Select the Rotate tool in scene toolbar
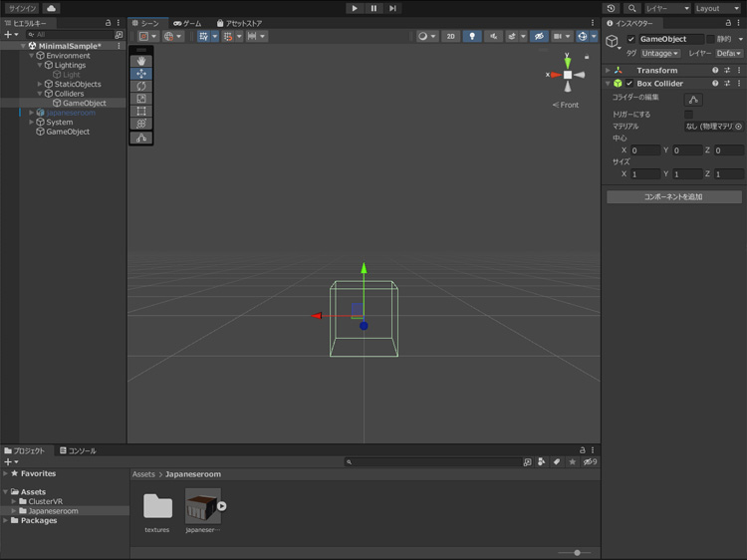This screenshot has width=747, height=560. [x=141, y=86]
